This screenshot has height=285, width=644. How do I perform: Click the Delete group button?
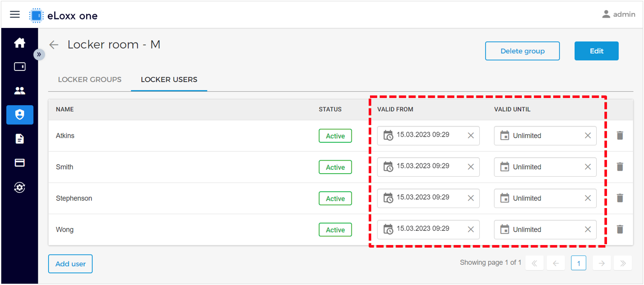(522, 51)
